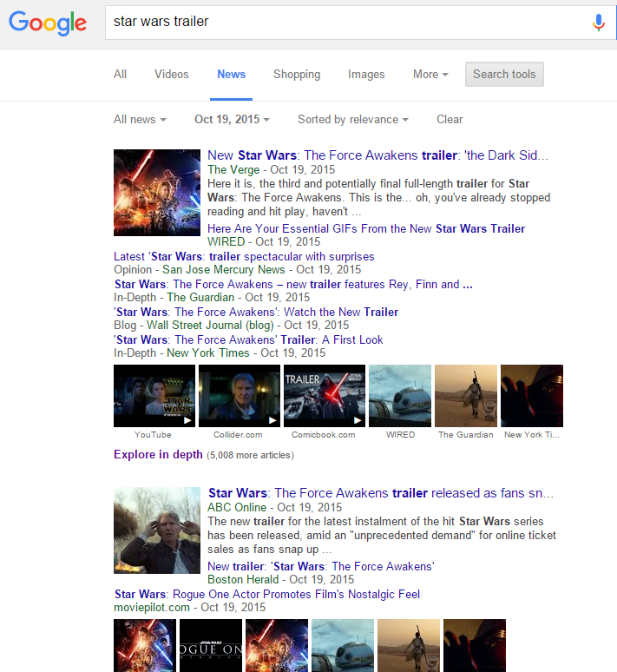Open The Guardian Rey, Finn article link
The width and height of the screenshot is (617, 672).
(293, 284)
